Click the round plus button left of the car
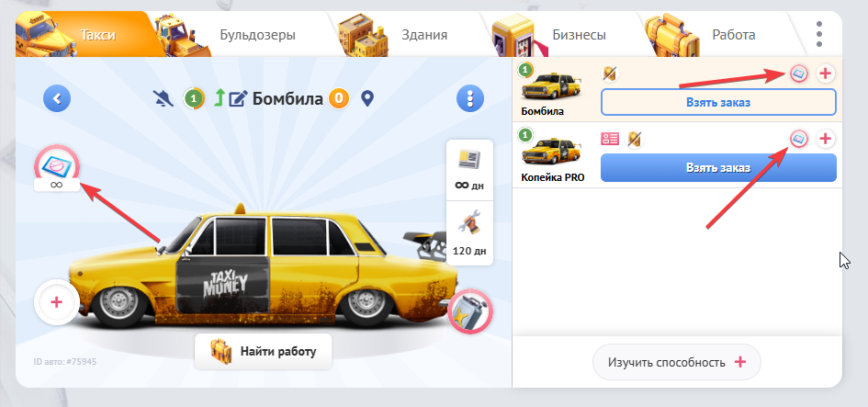Image resolution: width=868 pixels, height=407 pixels. pos(56,302)
